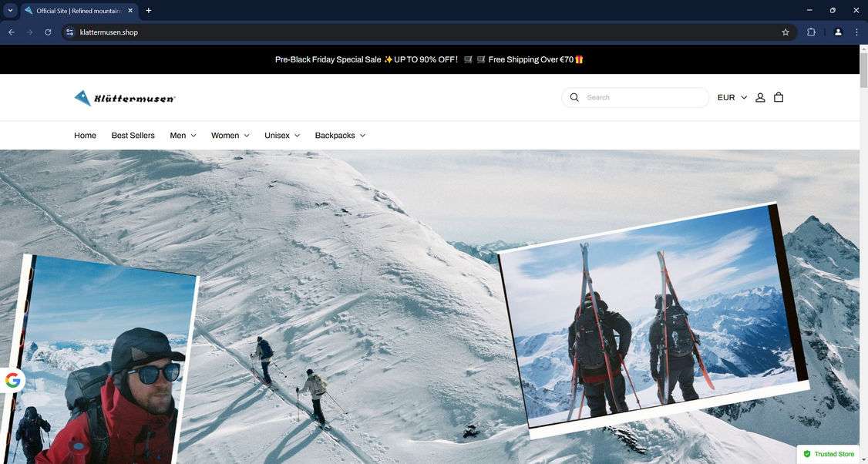Click the search magnifier icon
The image size is (868, 464).
pyautogui.click(x=574, y=97)
